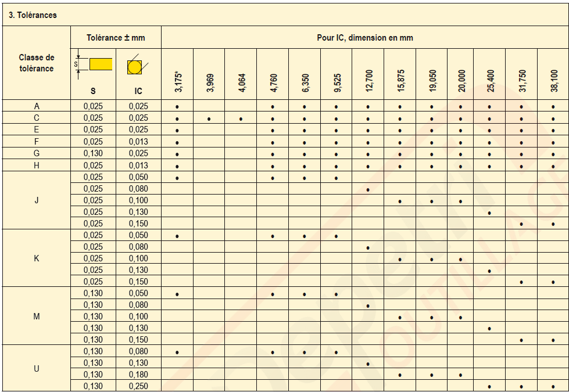Select tolerance class 'K' group label

36,258
